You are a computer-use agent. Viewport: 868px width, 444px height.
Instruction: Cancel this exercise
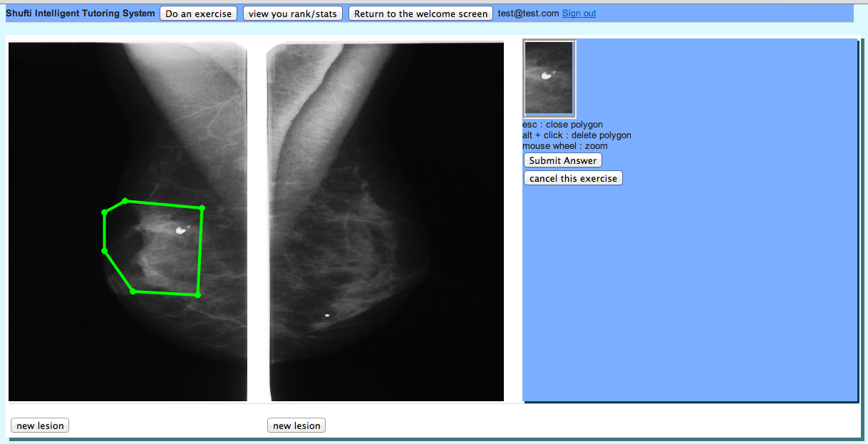click(573, 178)
